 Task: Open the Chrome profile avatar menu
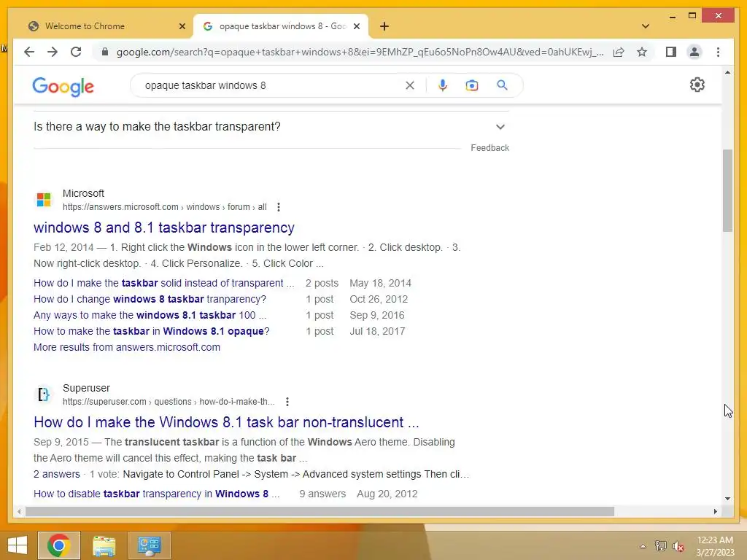pyautogui.click(x=694, y=52)
